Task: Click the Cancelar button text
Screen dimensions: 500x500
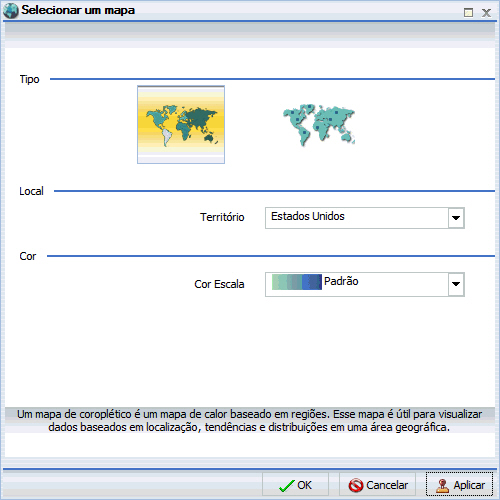Action: point(387,485)
